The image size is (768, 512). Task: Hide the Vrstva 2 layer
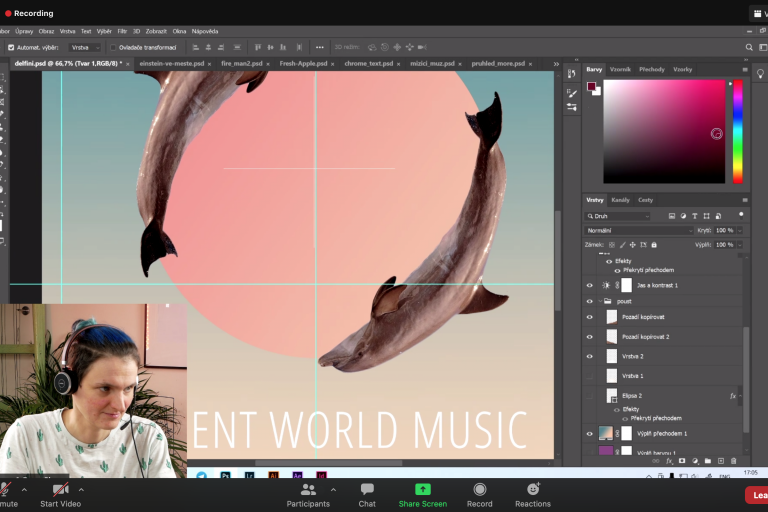(x=589, y=356)
